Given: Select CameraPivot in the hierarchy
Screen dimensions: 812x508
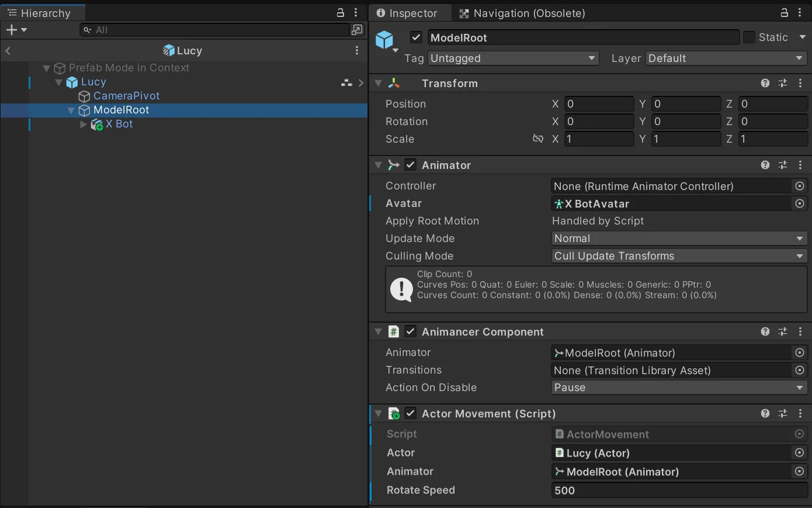Looking at the screenshot, I should coord(126,96).
